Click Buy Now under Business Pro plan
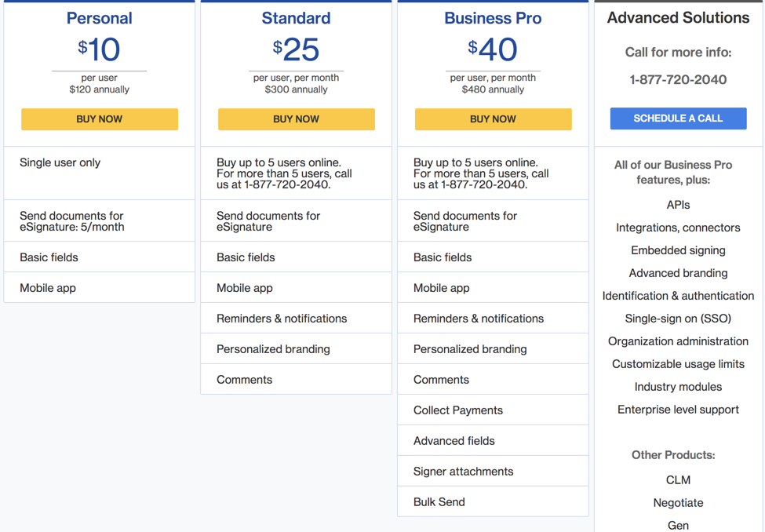This screenshot has width=765, height=532. [x=494, y=119]
